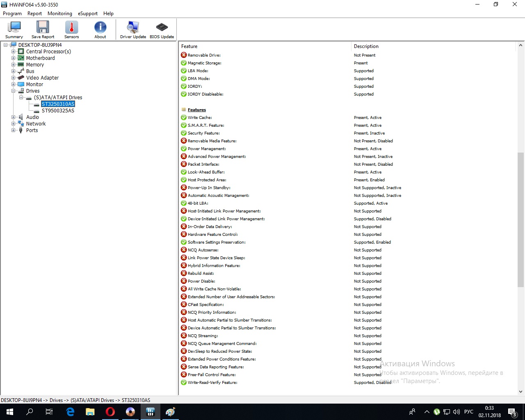Expand the Network branch

pyautogui.click(x=14, y=124)
